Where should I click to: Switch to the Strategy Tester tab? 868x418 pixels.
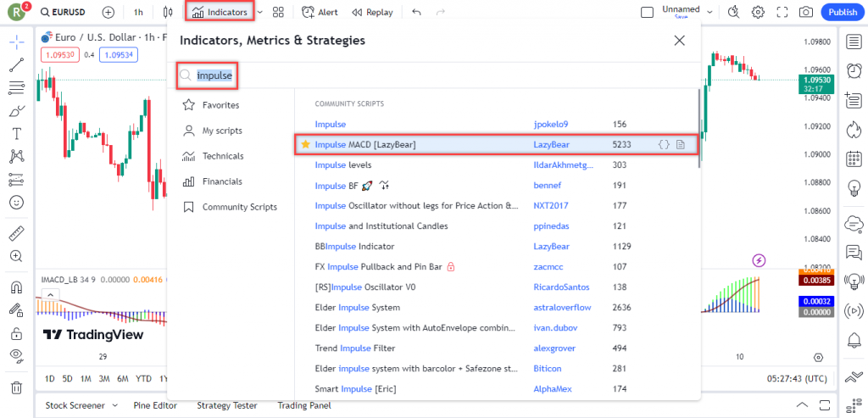coord(229,405)
